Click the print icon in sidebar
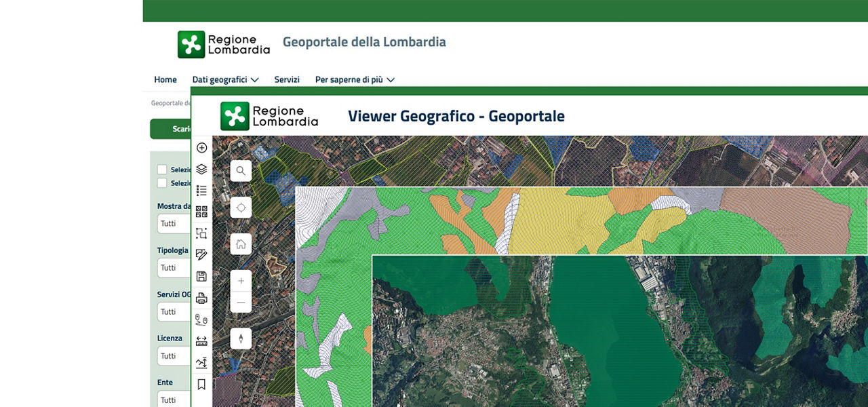Image resolution: width=868 pixels, height=407 pixels. (x=201, y=298)
